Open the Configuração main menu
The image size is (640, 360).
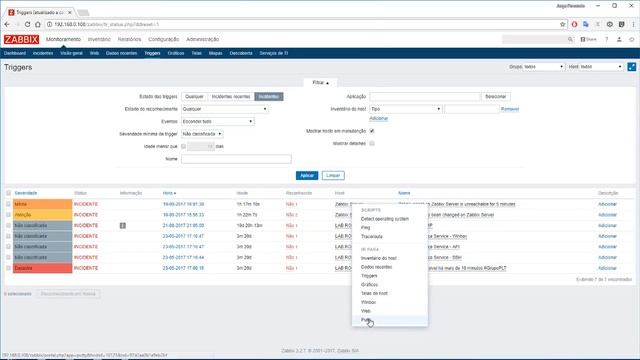164,39
